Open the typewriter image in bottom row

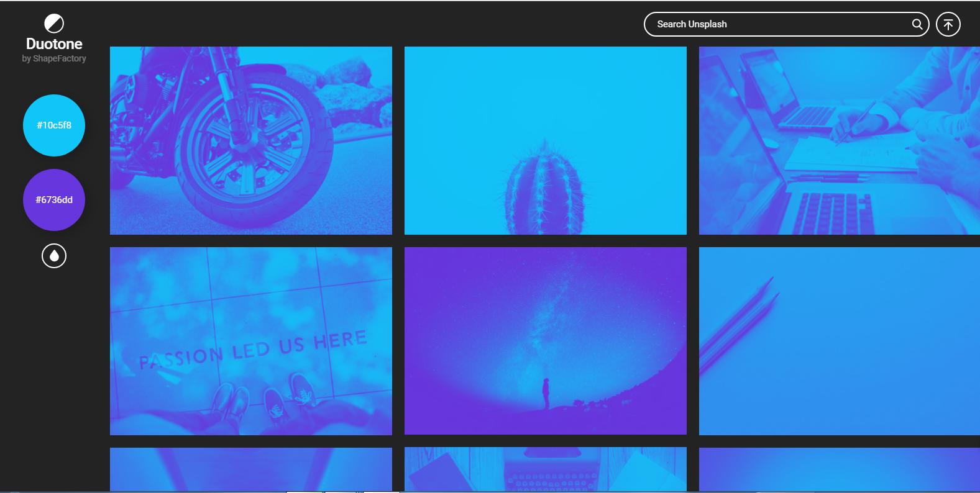(x=546, y=469)
